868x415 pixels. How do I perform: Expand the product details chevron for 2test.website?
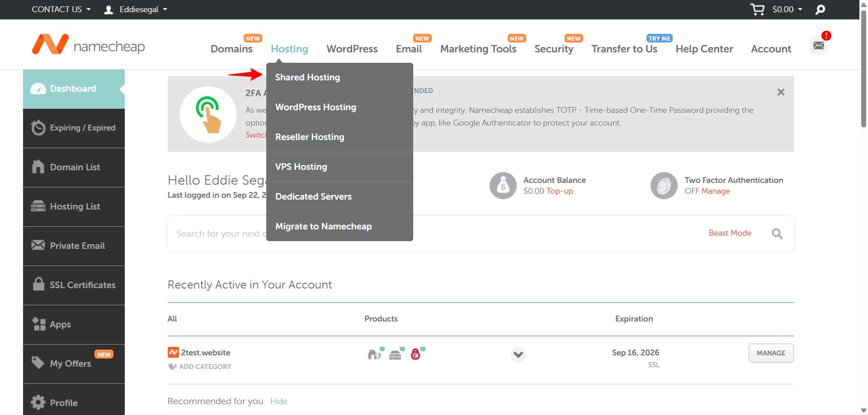(518, 355)
